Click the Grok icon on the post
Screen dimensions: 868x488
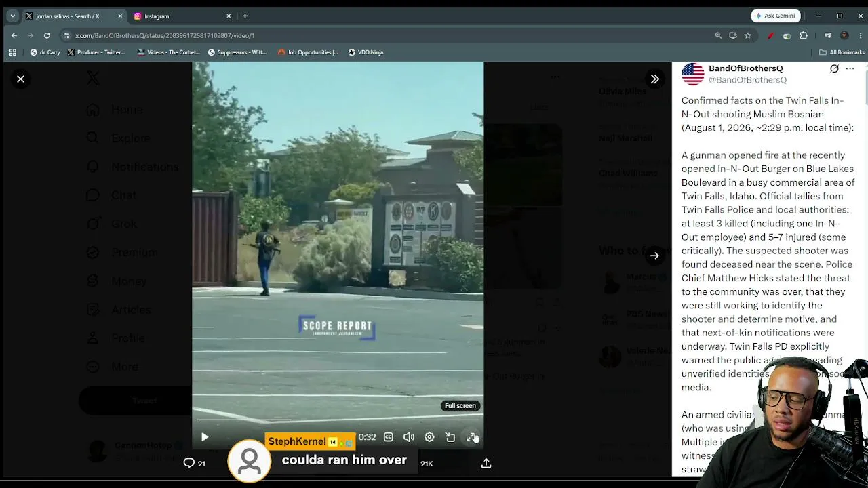834,68
